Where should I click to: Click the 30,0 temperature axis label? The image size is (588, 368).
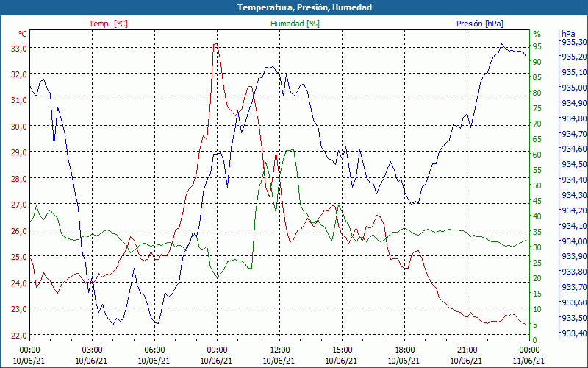click(18, 127)
